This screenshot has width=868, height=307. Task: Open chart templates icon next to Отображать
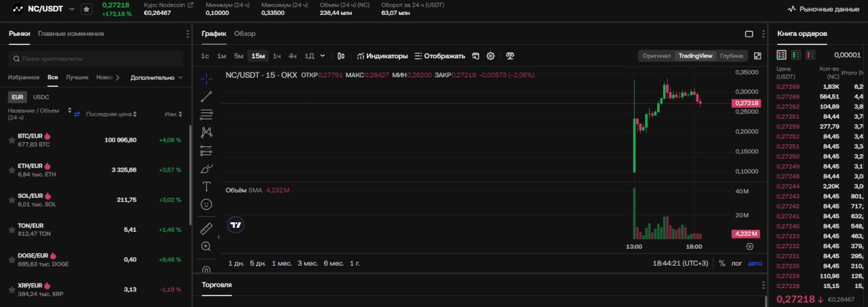pos(476,56)
